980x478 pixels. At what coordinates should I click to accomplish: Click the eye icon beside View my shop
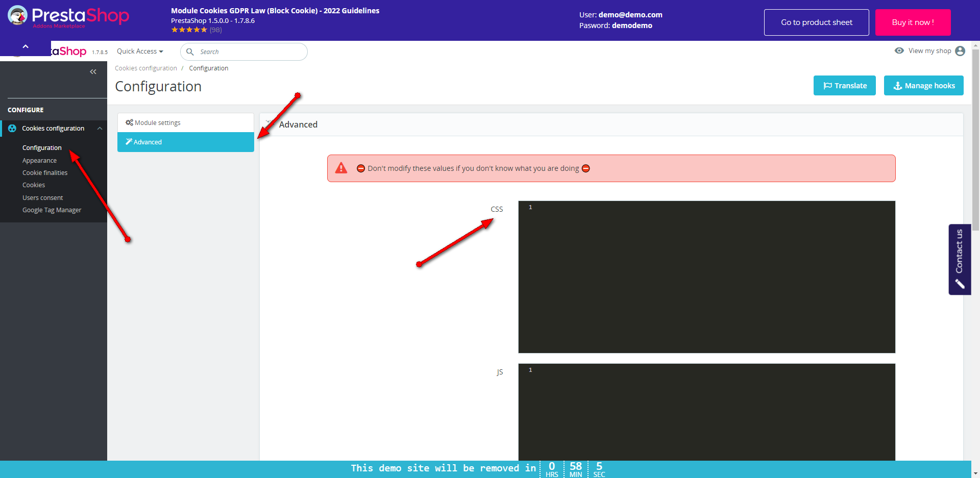click(899, 51)
